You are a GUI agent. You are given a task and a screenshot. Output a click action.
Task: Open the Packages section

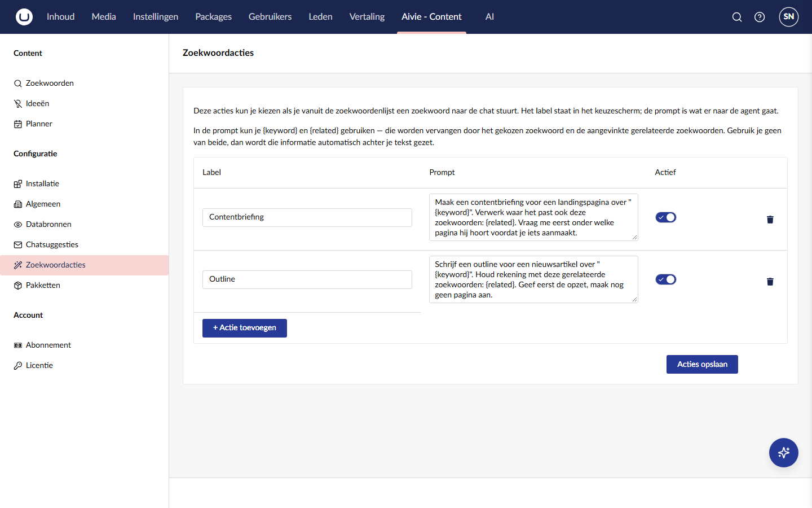pos(214,17)
